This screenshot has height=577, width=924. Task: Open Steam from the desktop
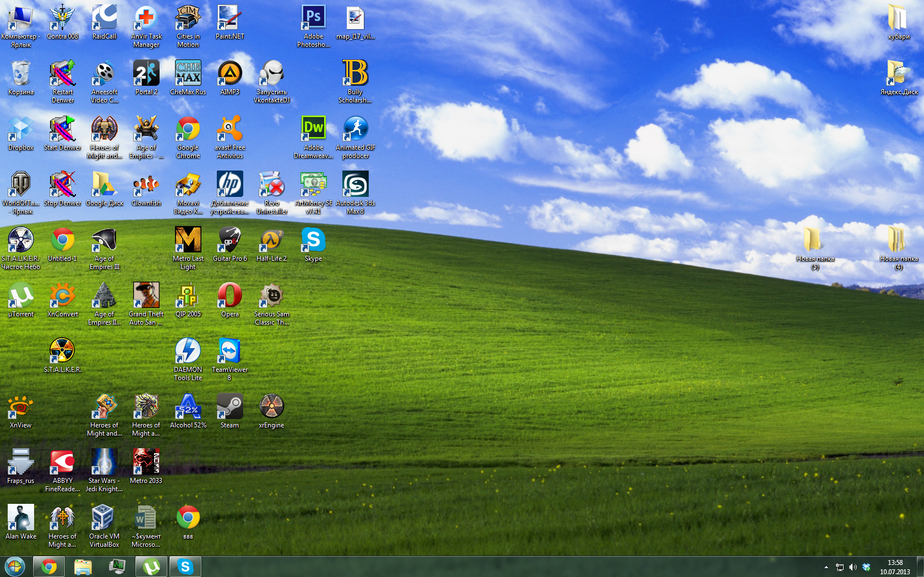click(x=230, y=411)
